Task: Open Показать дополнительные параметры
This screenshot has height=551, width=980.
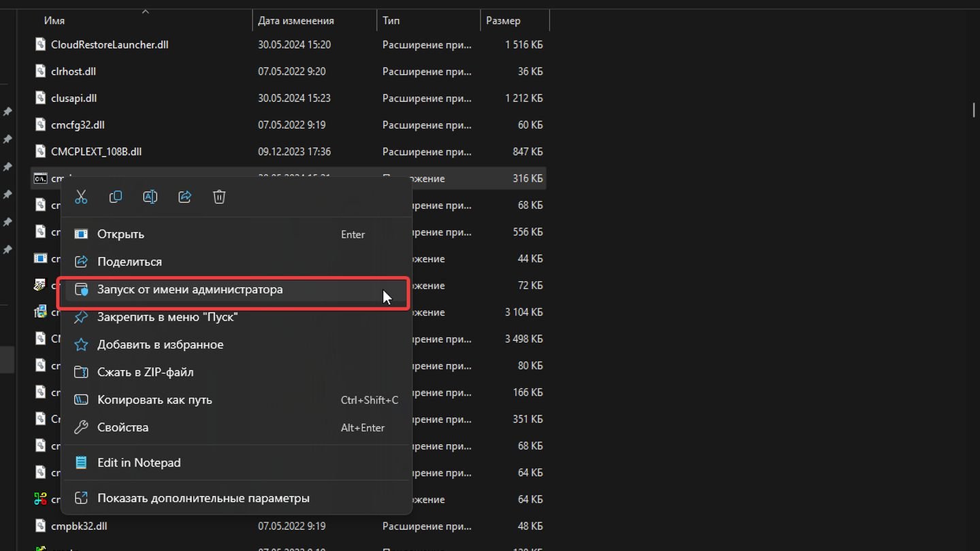Action: point(236,499)
